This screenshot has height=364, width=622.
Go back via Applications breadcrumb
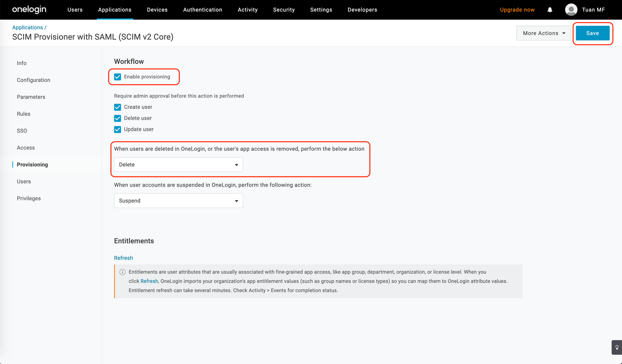tap(27, 27)
